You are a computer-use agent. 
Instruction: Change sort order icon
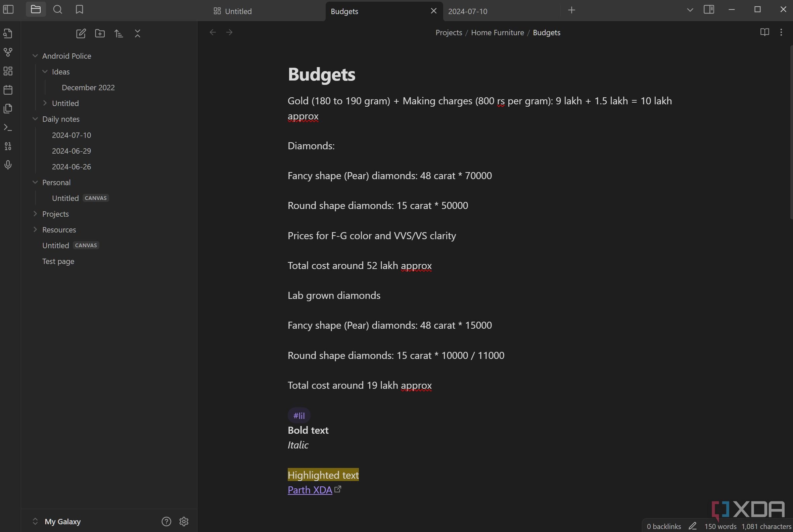coord(119,33)
